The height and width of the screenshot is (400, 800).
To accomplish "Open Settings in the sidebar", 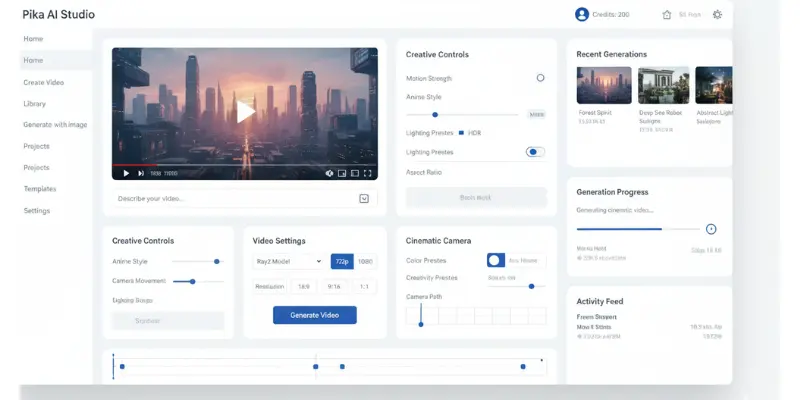I will pos(37,211).
